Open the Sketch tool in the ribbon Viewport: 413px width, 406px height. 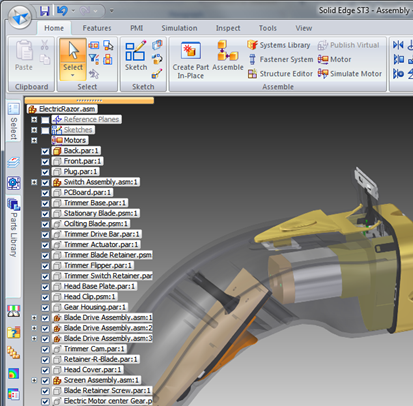(136, 55)
